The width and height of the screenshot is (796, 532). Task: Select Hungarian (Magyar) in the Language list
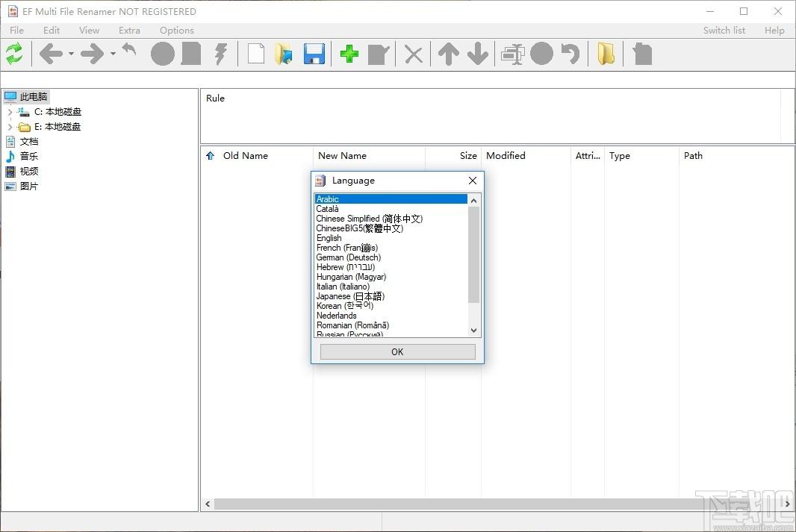click(391, 277)
